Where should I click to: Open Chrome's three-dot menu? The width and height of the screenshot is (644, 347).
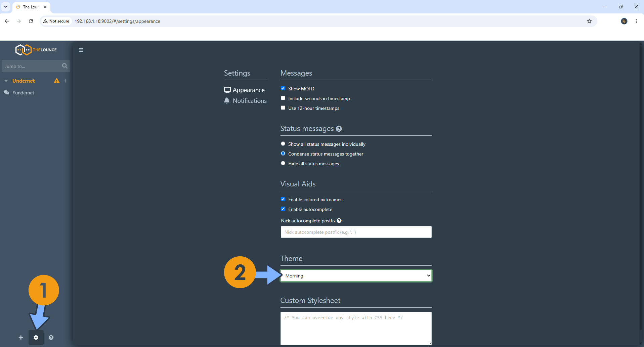tap(636, 21)
